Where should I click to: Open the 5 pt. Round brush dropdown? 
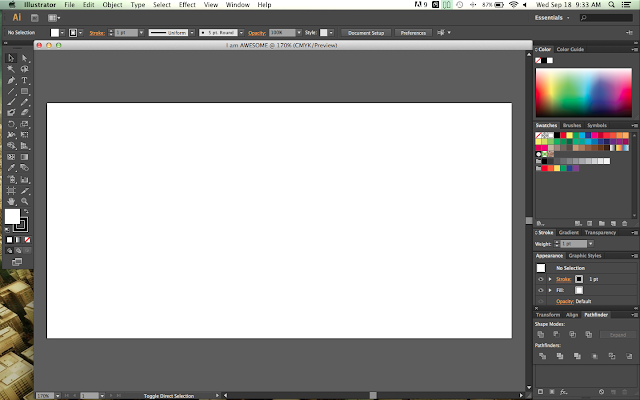[x=241, y=33]
